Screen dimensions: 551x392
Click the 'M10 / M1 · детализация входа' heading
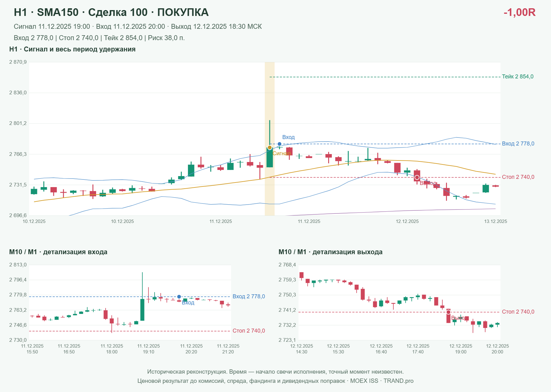pyautogui.click(x=58, y=252)
